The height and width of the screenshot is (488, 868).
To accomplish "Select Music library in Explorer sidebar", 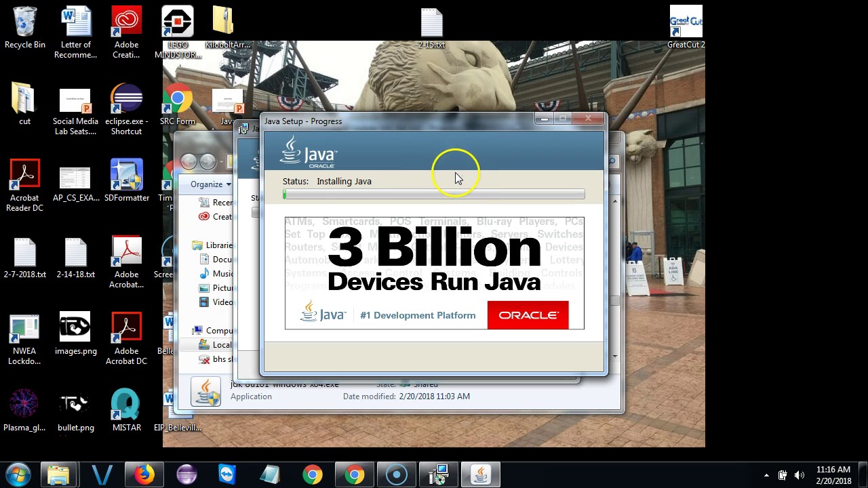I will [216, 274].
